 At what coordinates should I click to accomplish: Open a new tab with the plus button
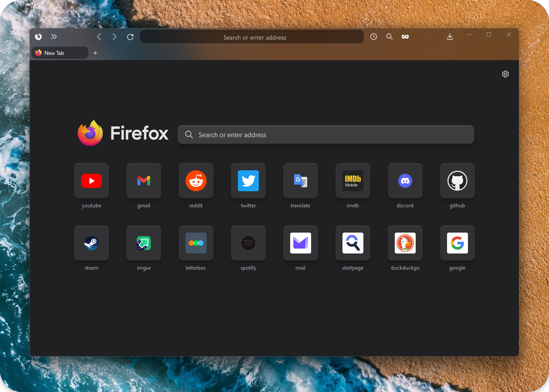(95, 53)
